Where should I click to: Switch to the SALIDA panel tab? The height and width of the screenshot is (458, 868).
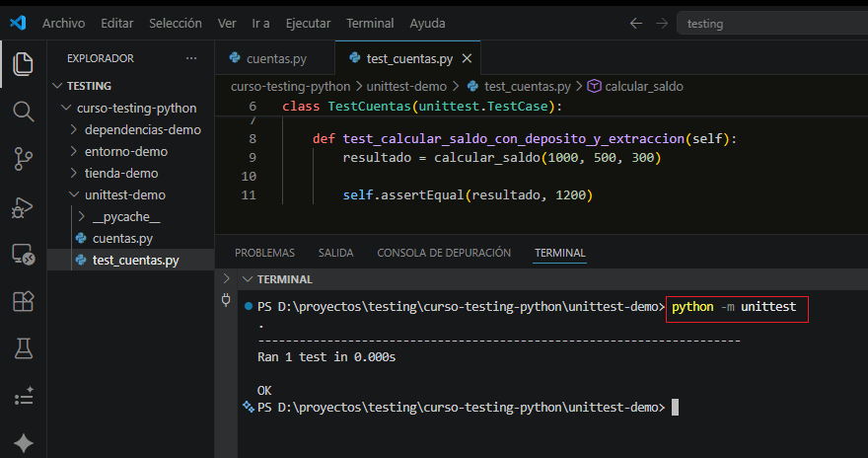coord(335,253)
